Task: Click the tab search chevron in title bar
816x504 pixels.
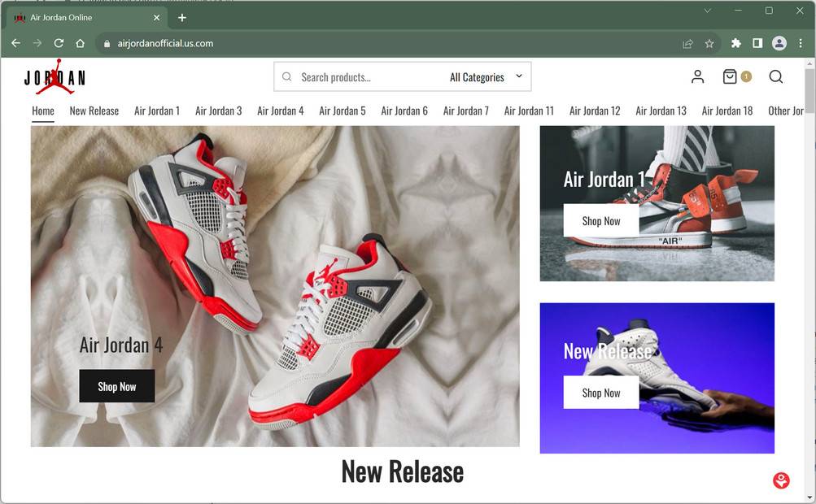Action: coord(707,11)
